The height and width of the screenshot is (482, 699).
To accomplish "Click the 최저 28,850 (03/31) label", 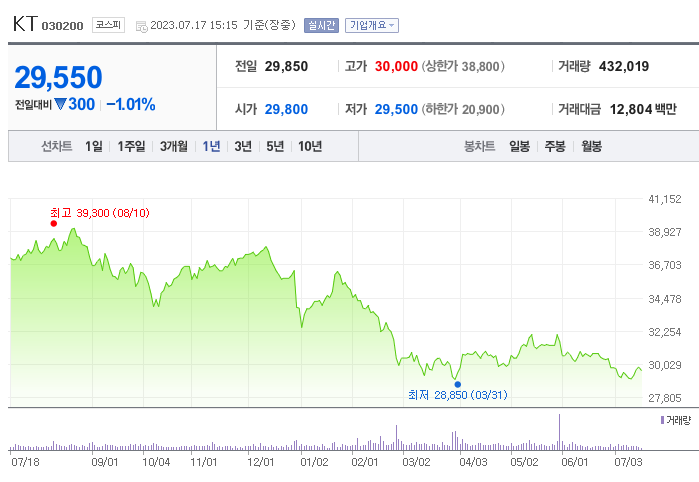I will (458, 395).
